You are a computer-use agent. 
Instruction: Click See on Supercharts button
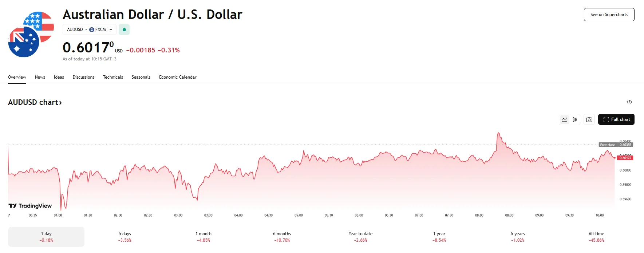609,15
